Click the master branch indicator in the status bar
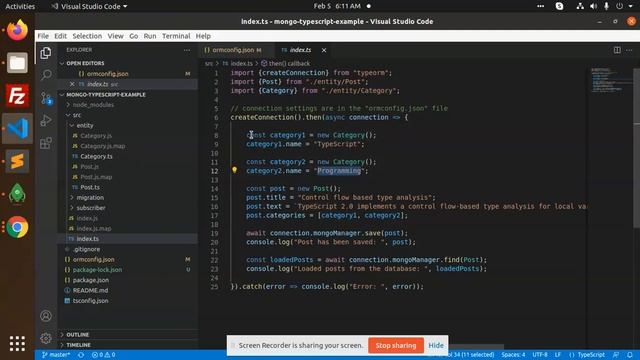This screenshot has width=640, height=360. [x=56, y=355]
